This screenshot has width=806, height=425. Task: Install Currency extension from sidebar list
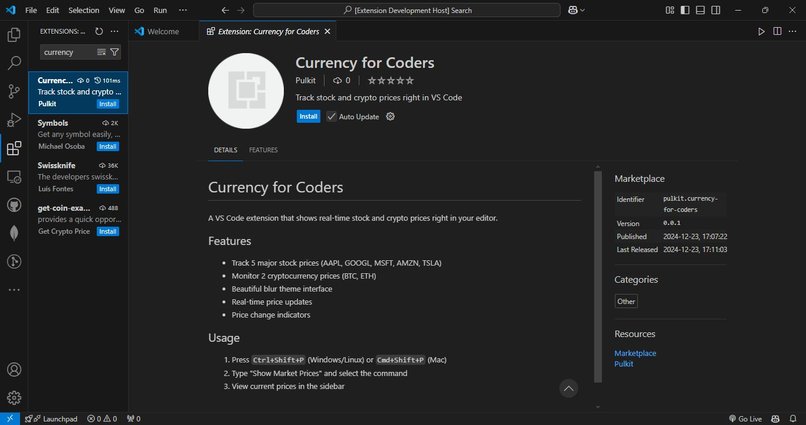click(108, 104)
